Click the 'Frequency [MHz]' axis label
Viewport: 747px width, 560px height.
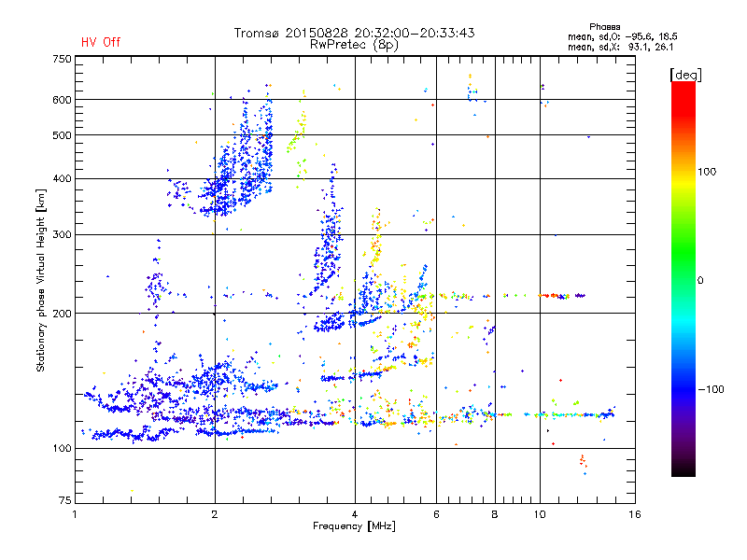[354, 526]
